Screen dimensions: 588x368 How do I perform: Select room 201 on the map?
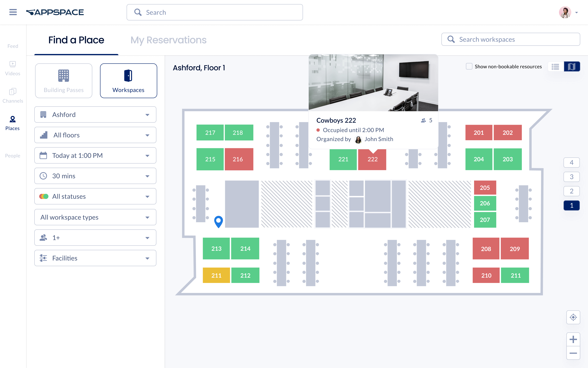[479, 133]
